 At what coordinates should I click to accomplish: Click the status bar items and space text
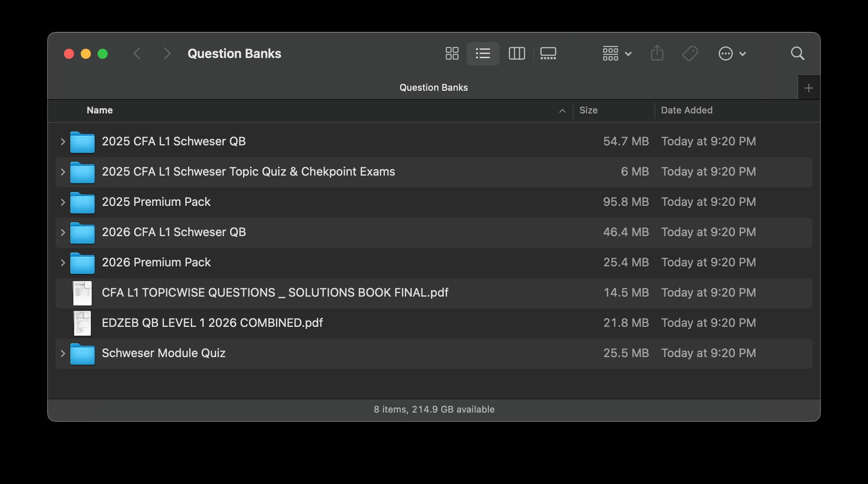tap(434, 409)
